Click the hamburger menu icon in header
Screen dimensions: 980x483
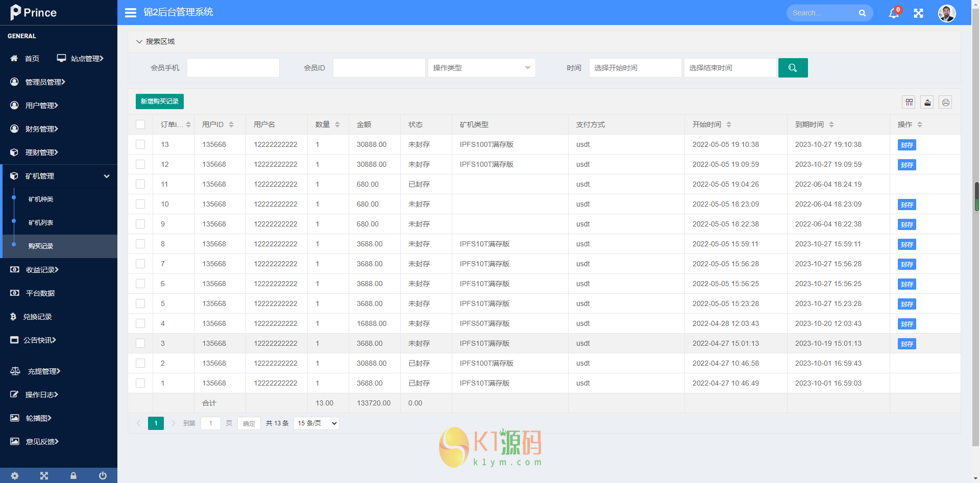coord(131,13)
